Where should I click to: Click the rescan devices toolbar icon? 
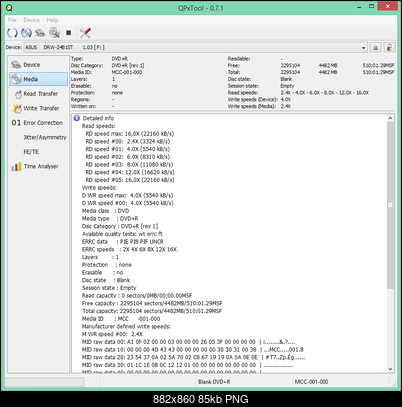click(x=12, y=33)
